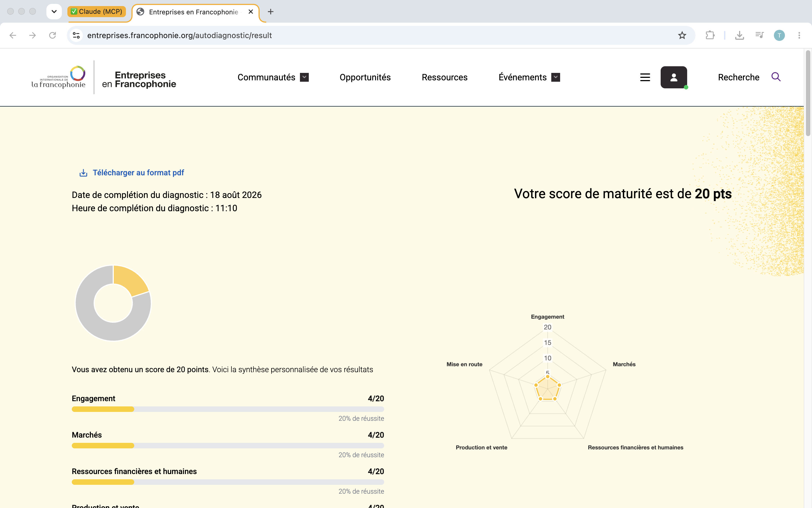This screenshot has width=812, height=508.
Task: Open the Communautés menu item
Action: pos(266,77)
